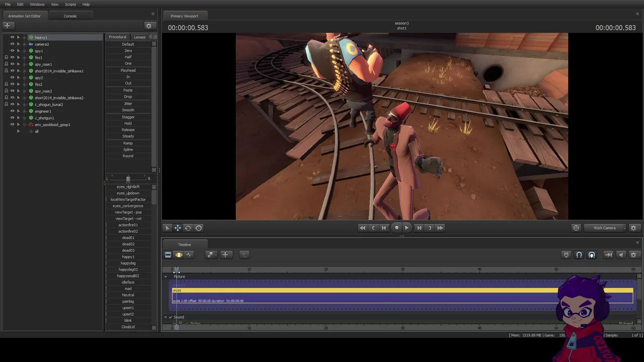
Task: Open the Windows menu
Action: (x=37, y=5)
